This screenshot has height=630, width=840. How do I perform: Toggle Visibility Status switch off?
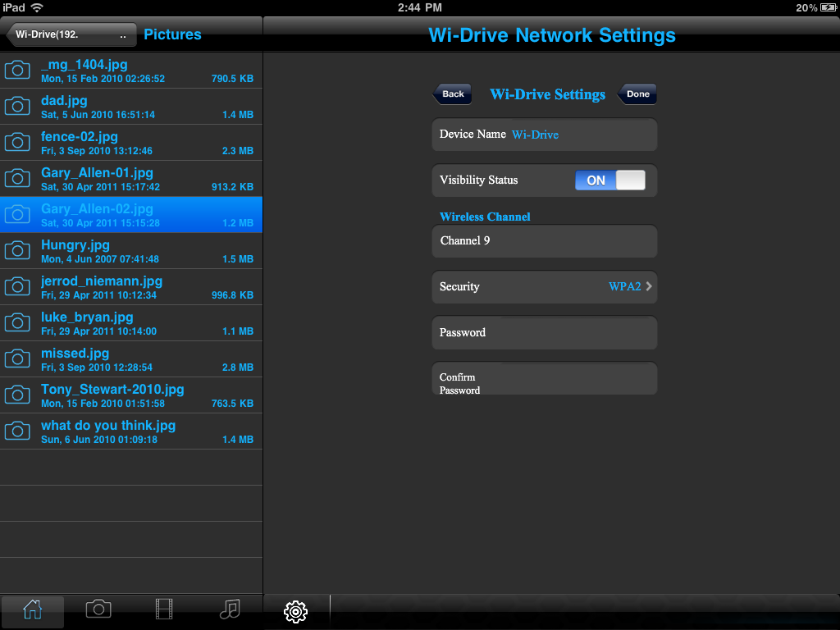609,180
